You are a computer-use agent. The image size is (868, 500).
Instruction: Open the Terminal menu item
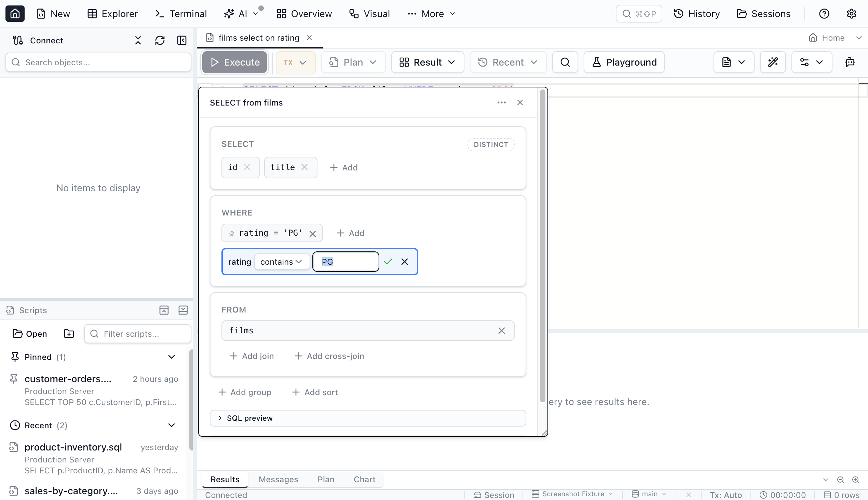coord(181,14)
